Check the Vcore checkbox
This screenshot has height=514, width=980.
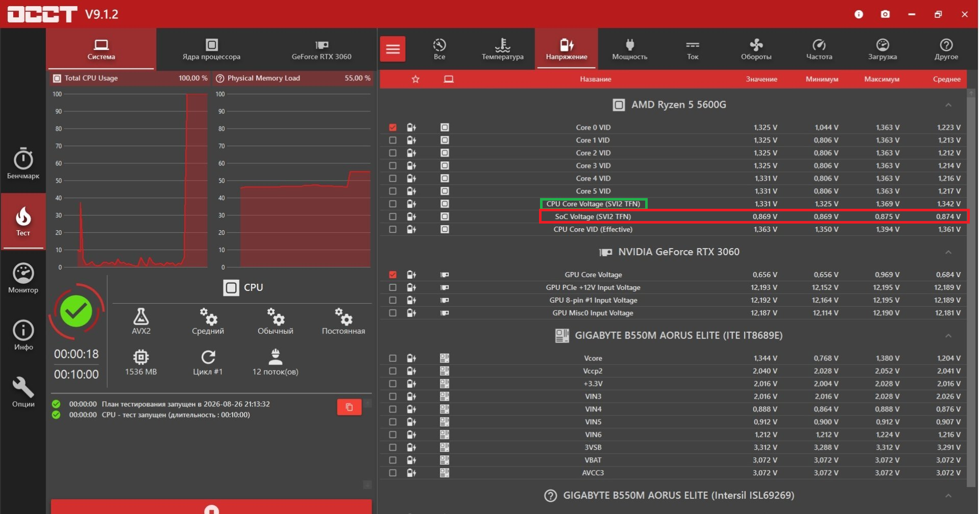pyautogui.click(x=393, y=358)
